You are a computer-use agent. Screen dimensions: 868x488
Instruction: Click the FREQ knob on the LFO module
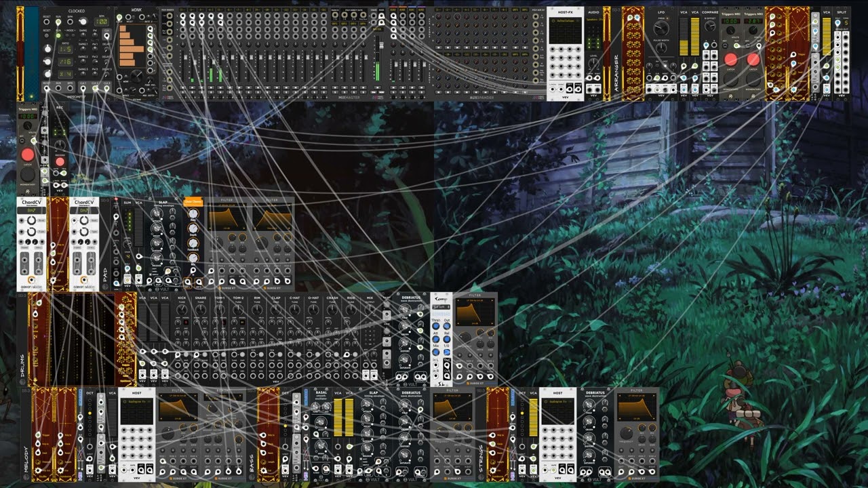(661, 28)
